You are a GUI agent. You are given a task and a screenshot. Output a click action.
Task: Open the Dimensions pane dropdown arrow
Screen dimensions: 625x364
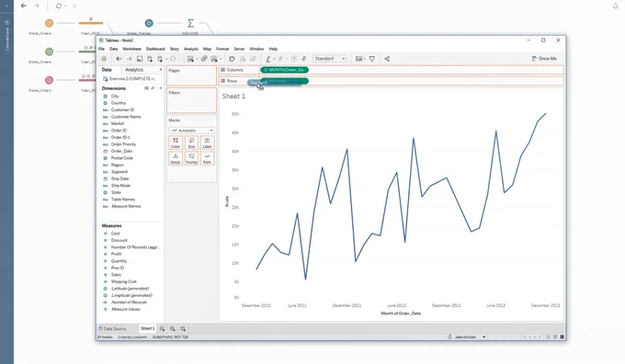(x=160, y=88)
